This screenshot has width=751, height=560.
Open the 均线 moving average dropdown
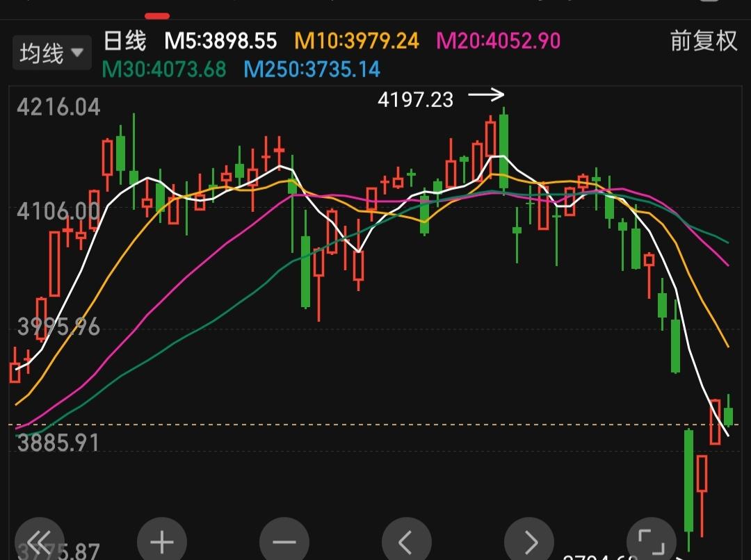51,51
